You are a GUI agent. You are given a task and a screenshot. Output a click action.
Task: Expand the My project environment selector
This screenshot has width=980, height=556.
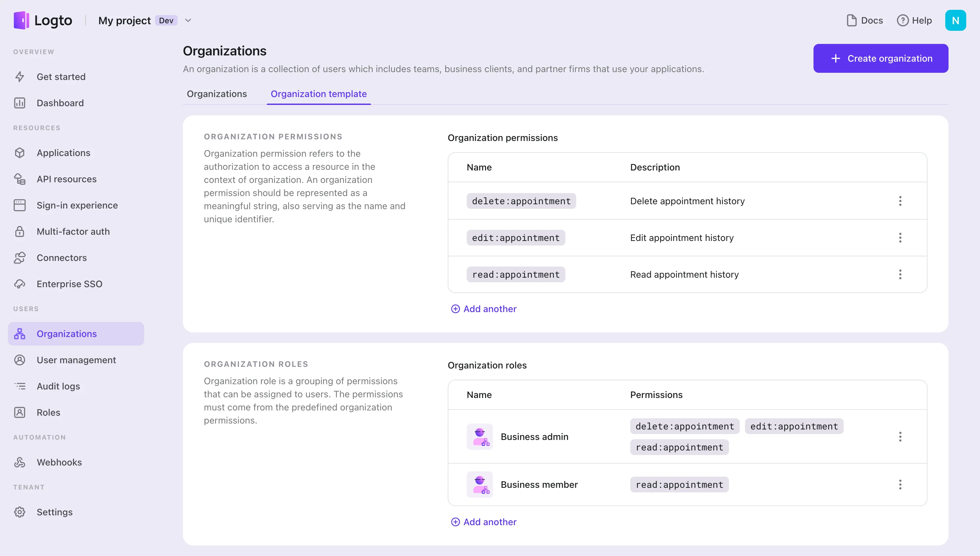click(x=188, y=20)
